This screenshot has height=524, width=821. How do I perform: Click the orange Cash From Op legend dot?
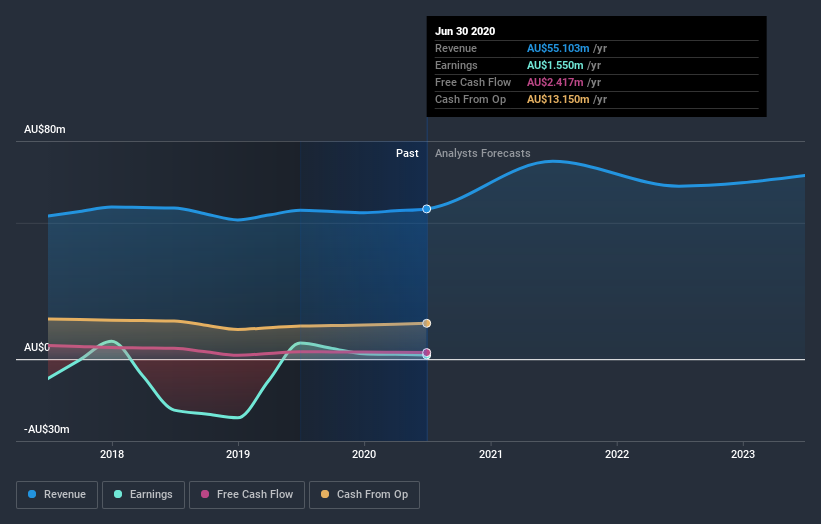[x=325, y=494]
